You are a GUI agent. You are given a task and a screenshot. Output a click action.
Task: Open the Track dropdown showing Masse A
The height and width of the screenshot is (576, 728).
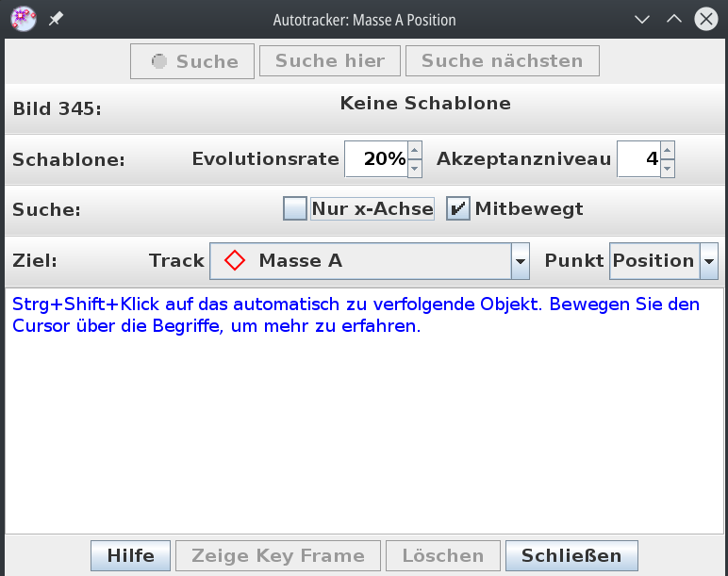point(370,261)
